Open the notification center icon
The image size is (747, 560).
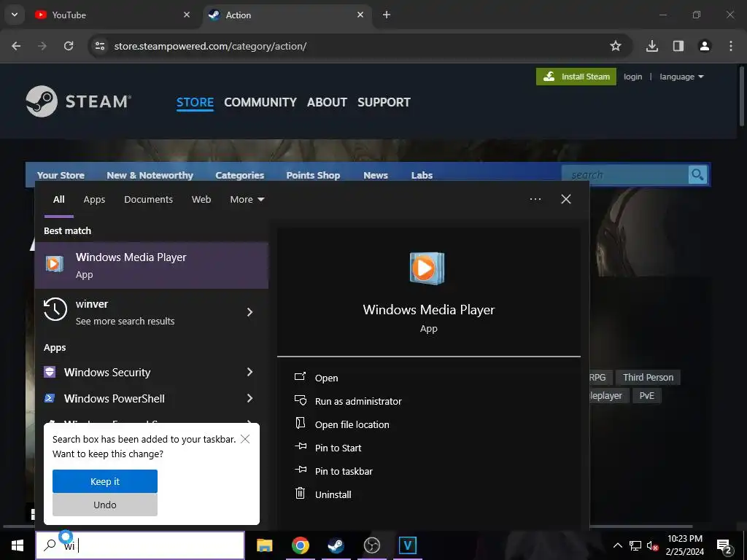724,545
